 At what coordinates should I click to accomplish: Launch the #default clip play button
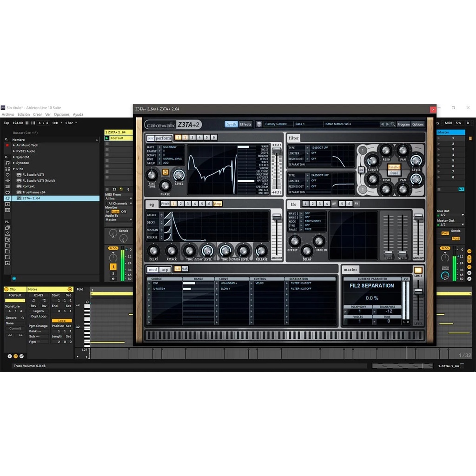pos(107,138)
